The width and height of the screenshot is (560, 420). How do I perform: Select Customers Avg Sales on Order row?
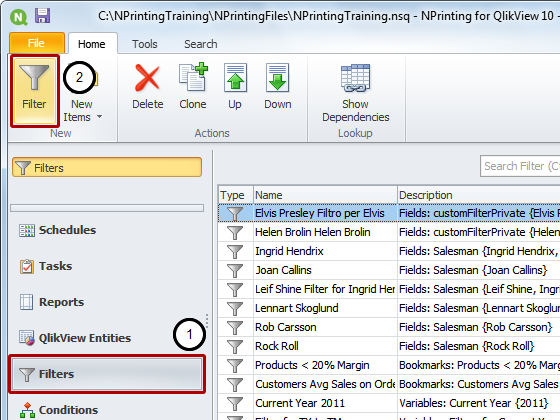pos(389,384)
